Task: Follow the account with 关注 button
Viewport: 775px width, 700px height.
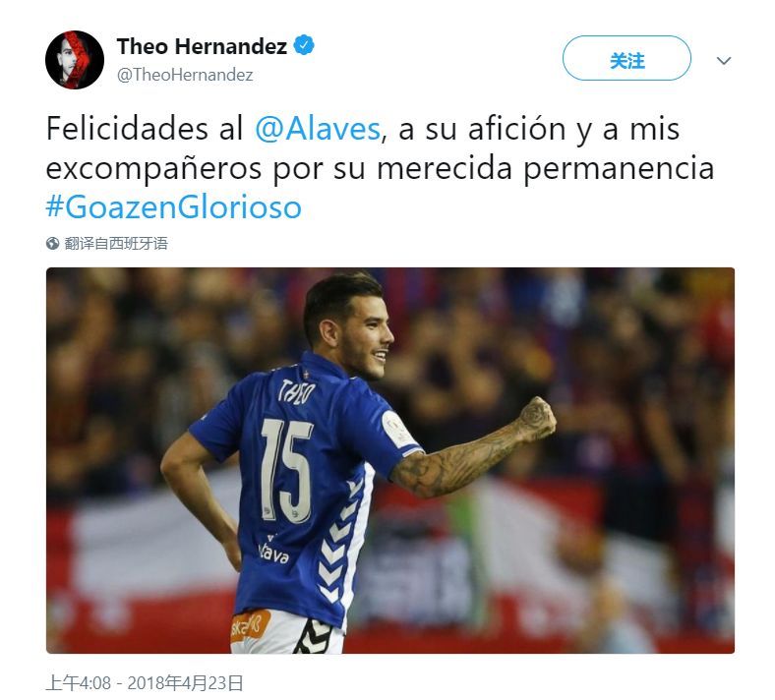Action: click(x=626, y=58)
